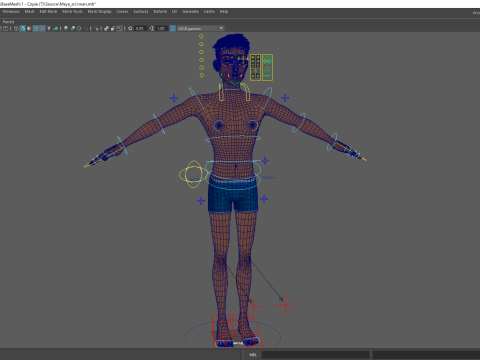Click the MEL script type button
Screen dimensions: 480x360
pyautogui.click(x=253, y=355)
